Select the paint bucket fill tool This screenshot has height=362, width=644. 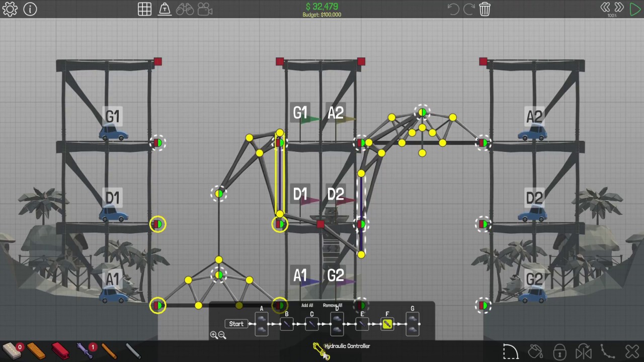tap(535, 351)
